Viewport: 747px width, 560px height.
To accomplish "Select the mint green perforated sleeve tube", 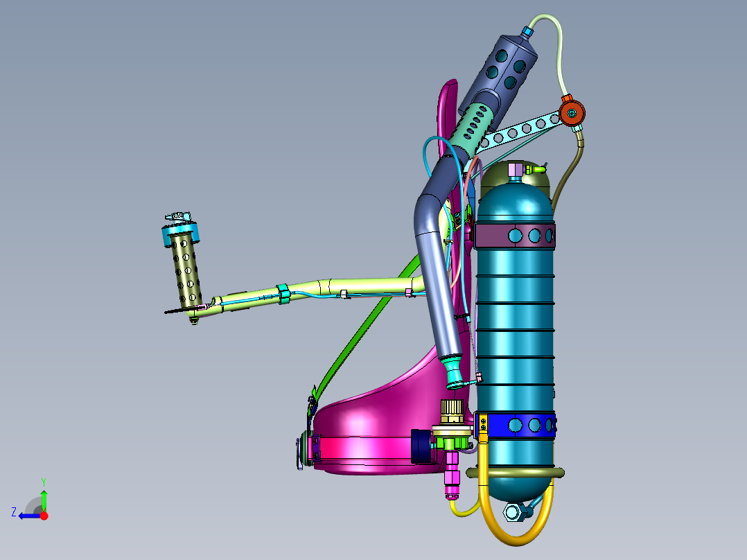I will tap(472, 130).
